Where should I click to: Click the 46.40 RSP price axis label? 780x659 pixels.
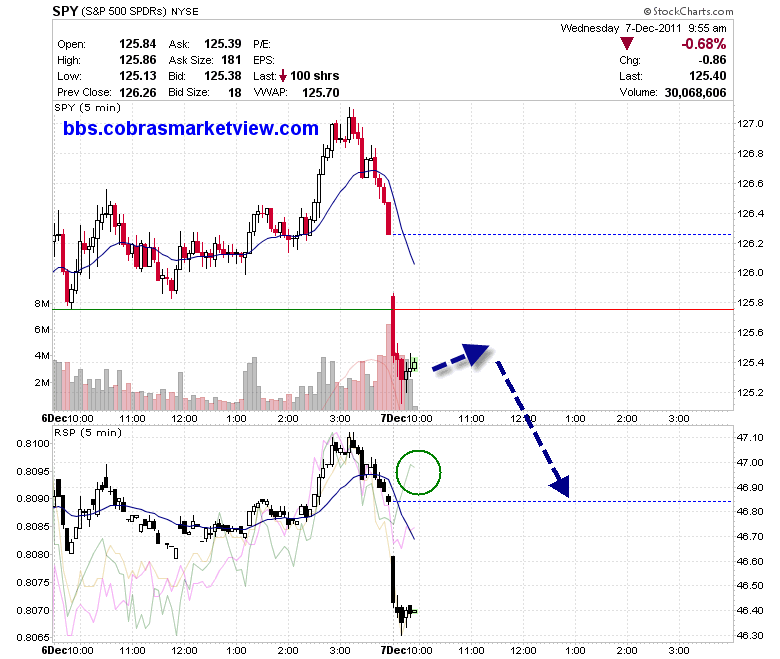tap(750, 610)
